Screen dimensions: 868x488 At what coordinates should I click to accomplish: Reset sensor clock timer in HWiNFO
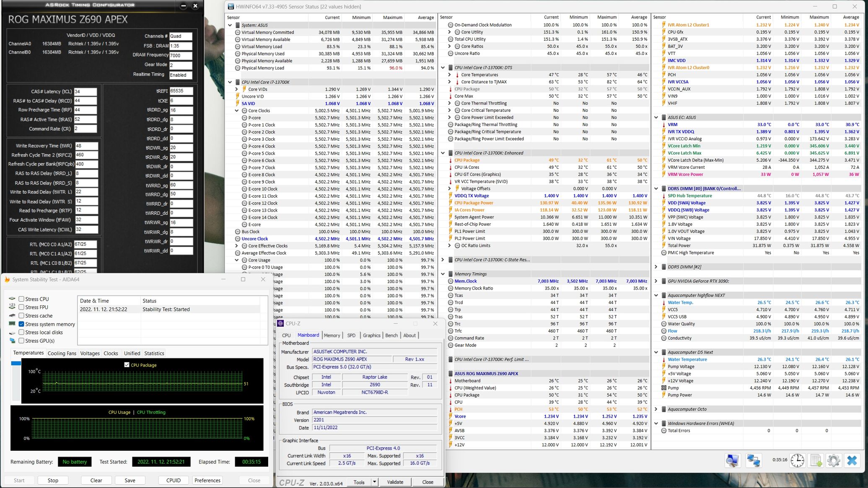point(797,460)
